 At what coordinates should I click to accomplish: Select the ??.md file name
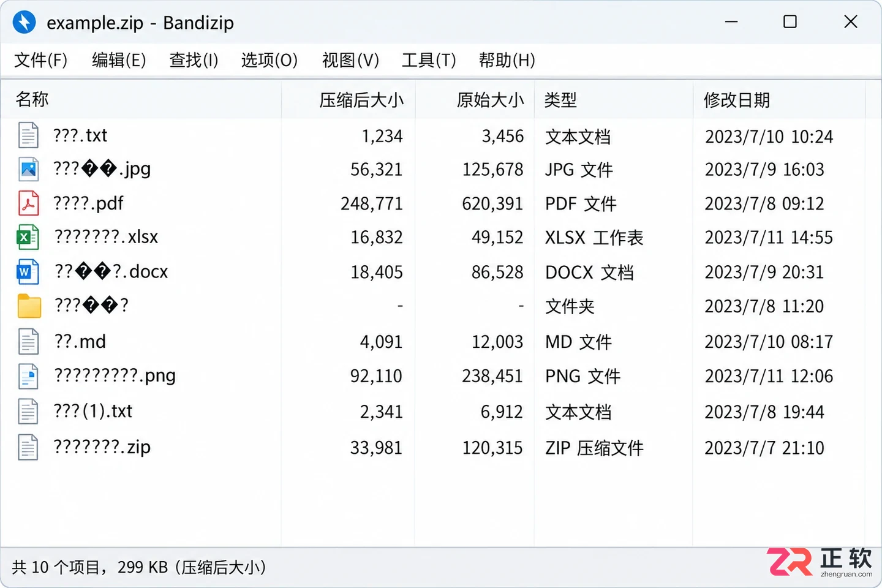click(x=80, y=341)
